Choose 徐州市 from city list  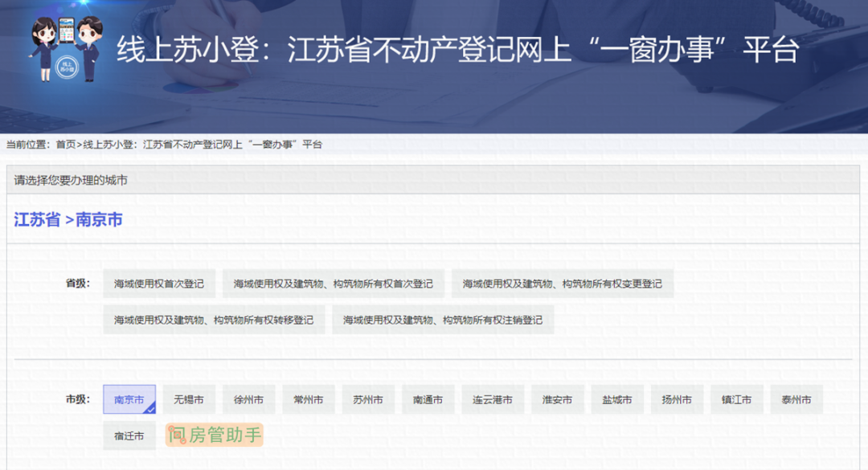(248, 399)
